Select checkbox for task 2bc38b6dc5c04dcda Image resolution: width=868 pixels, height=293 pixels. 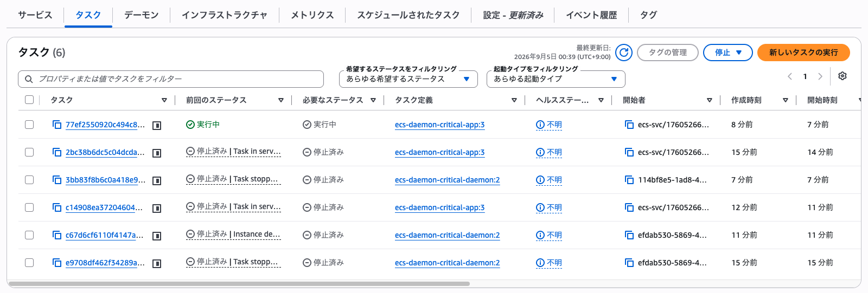pos(29,152)
